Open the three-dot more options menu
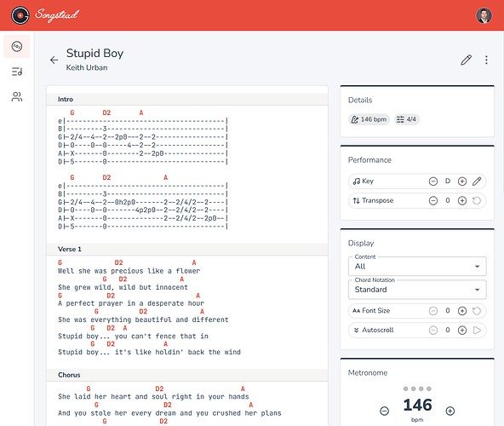The image size is (504, 426). coord(486,60)
